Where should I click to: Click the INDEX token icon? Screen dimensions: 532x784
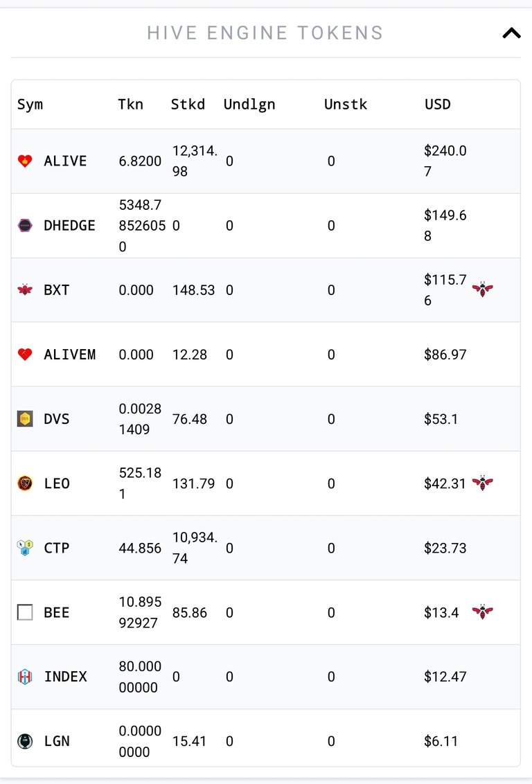(x=25, y=677)
